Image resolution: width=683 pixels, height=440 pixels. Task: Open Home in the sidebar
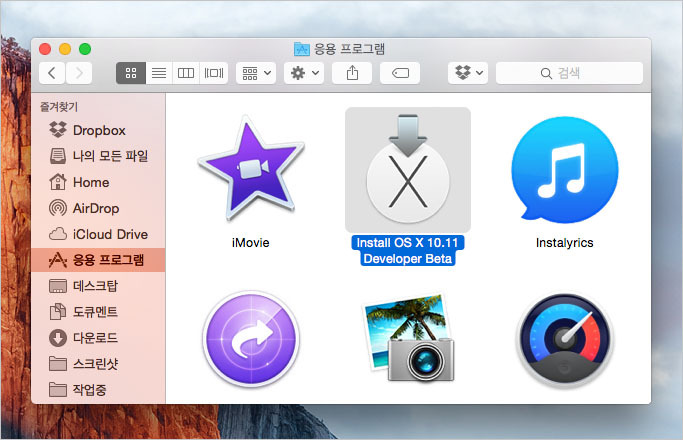(98, 182)
